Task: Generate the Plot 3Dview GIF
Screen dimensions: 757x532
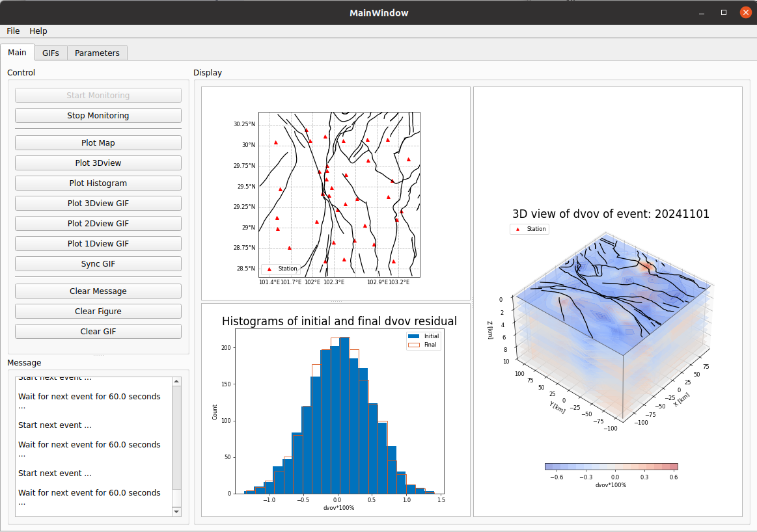Action: tap(98, 204)
